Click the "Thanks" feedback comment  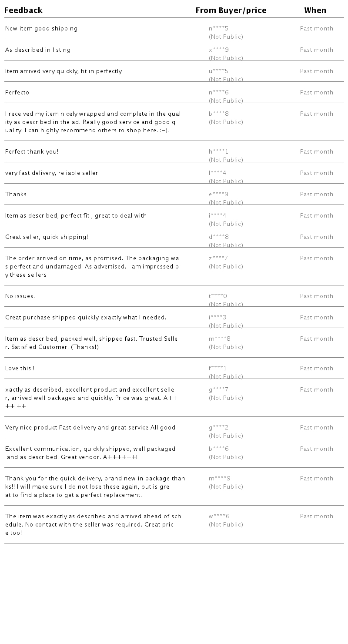16,195
